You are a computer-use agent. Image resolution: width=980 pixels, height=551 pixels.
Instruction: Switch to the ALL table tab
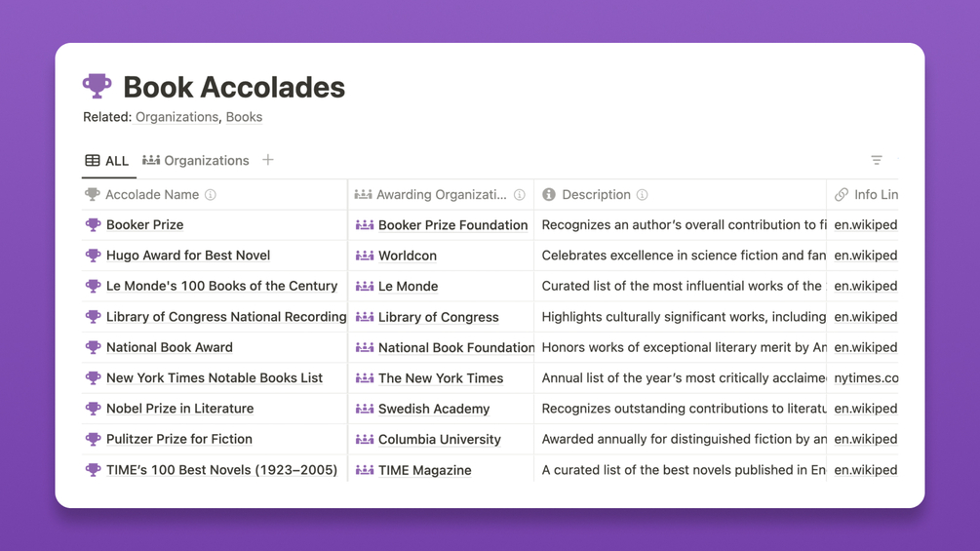[107, 161]
